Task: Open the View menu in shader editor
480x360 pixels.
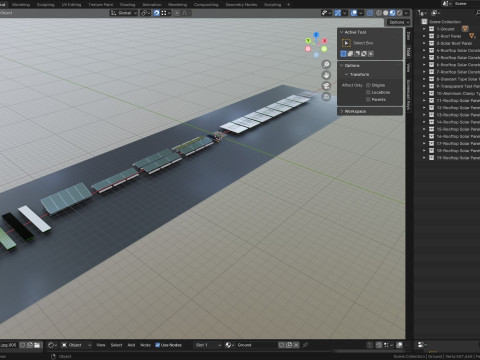Action: pyautogui.click(x=101, y=345)
